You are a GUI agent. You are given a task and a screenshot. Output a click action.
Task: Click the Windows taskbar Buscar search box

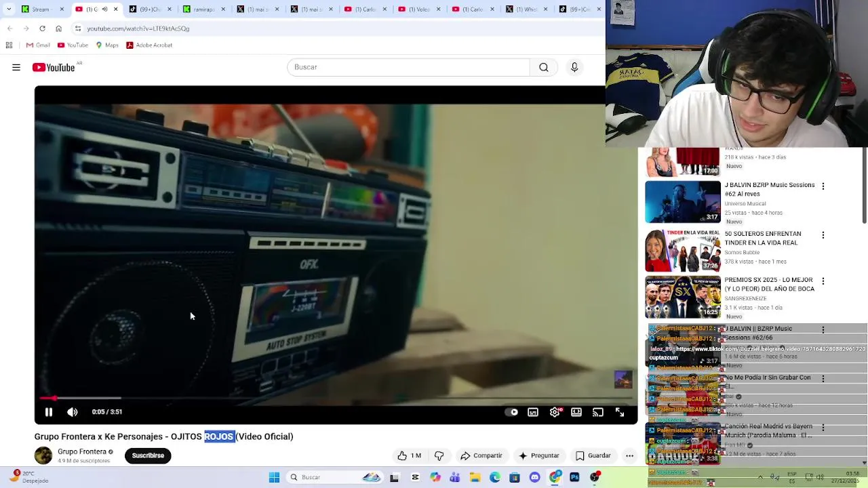[334, 477]
